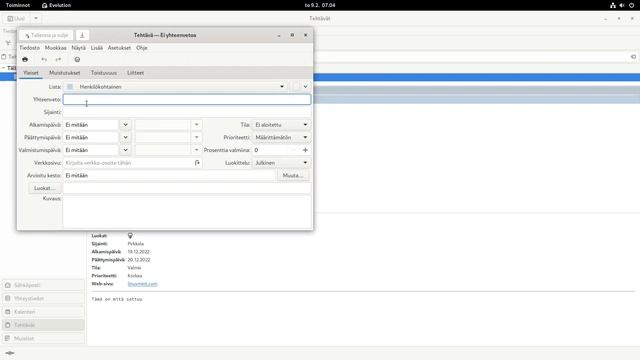The width and height of the screenshot is (640, 360).
Task: Click the Uusi button in Evolution main window
Action: 16,18
